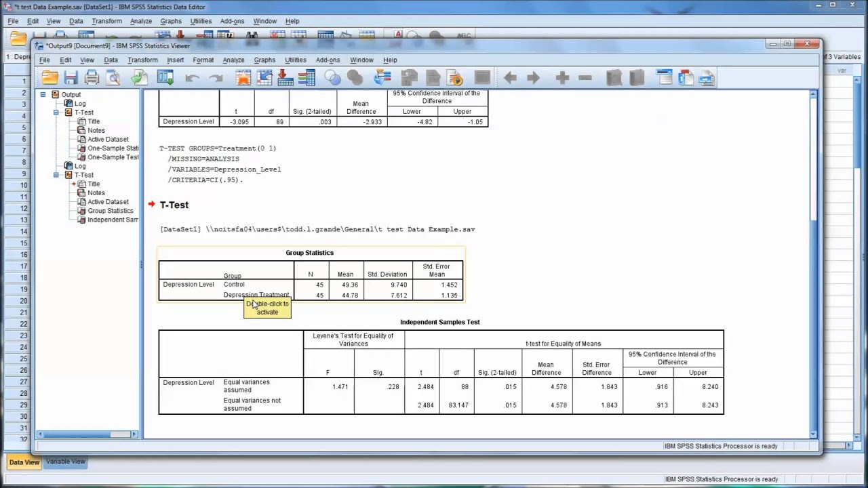The width and height of the screenshot is (868, 488).
Task: Click the Export output icon
Action: (x=139, y=78)
